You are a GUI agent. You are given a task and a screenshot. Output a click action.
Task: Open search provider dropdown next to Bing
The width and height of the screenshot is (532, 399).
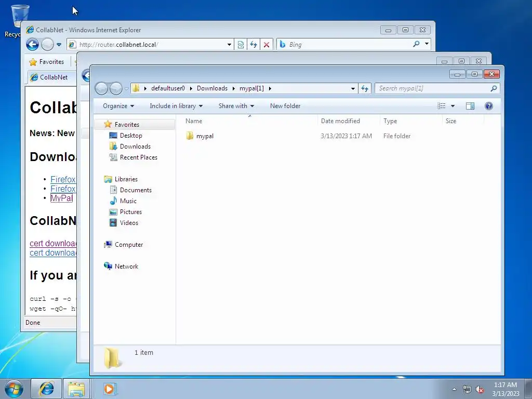pos(427,44)
